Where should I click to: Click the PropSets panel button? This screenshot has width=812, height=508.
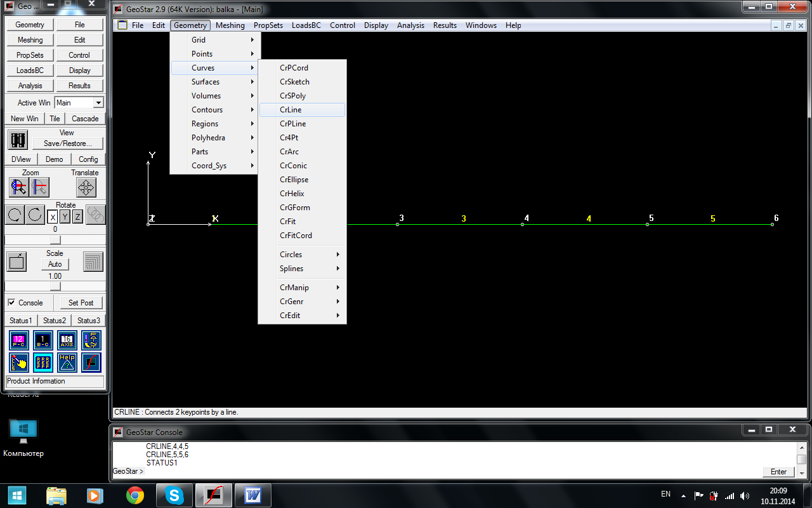click(x=30, y=55)
